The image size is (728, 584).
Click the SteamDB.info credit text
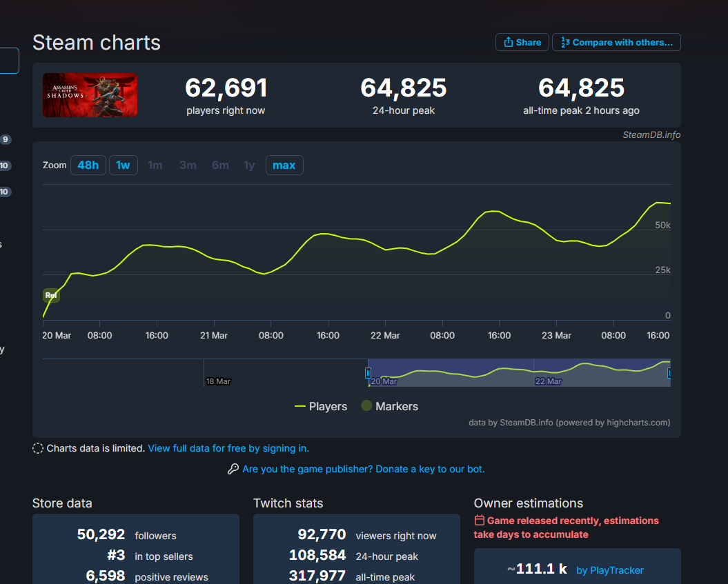click(x=651, y=135)
